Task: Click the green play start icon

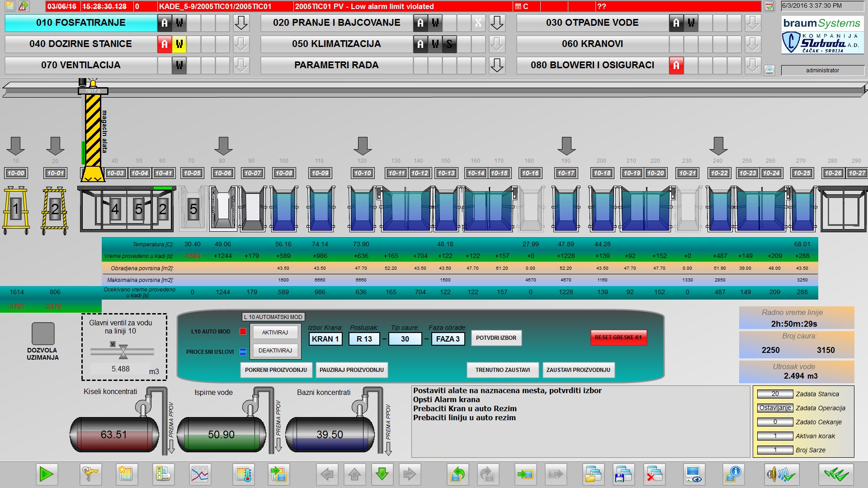Action: coord(47,474)
